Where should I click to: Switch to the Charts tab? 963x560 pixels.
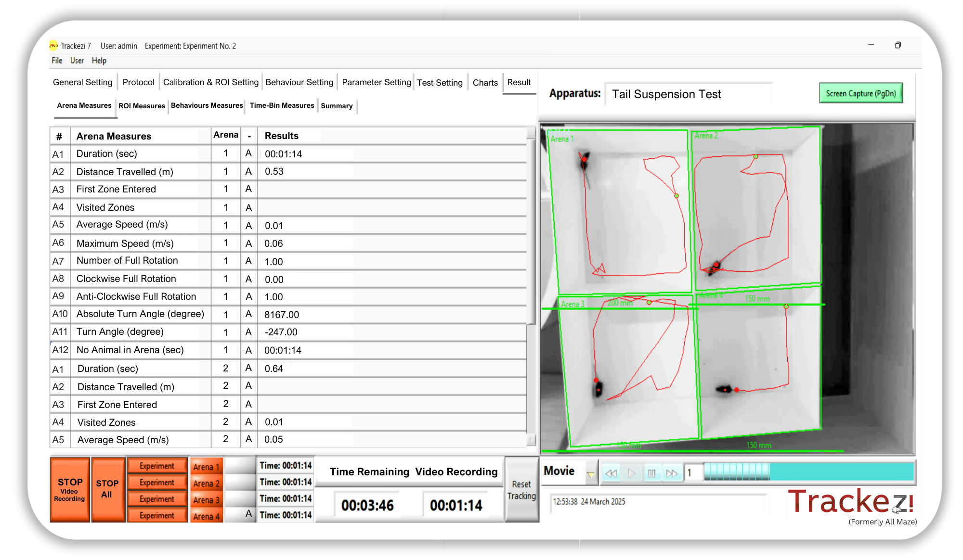point(485,83)
